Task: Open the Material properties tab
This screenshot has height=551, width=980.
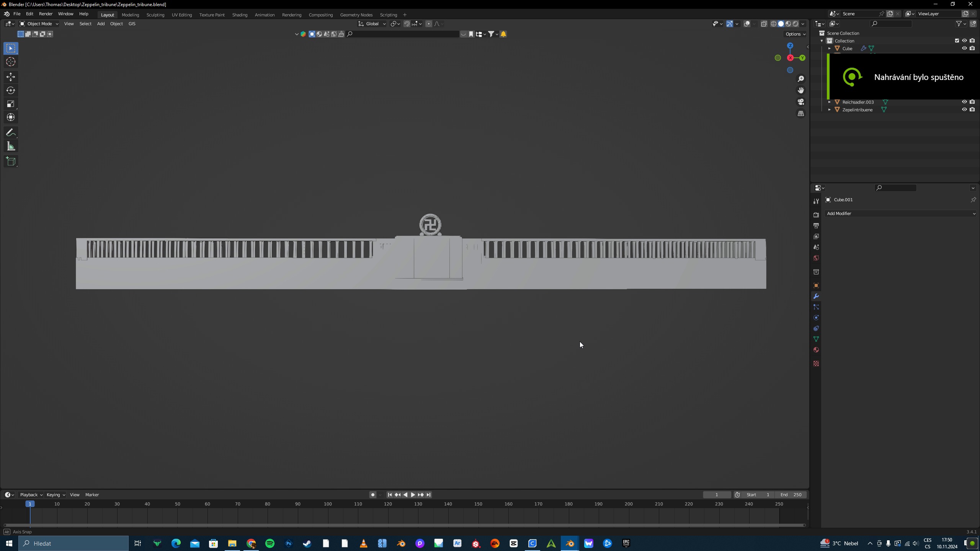Action: (x=816, y=350)
